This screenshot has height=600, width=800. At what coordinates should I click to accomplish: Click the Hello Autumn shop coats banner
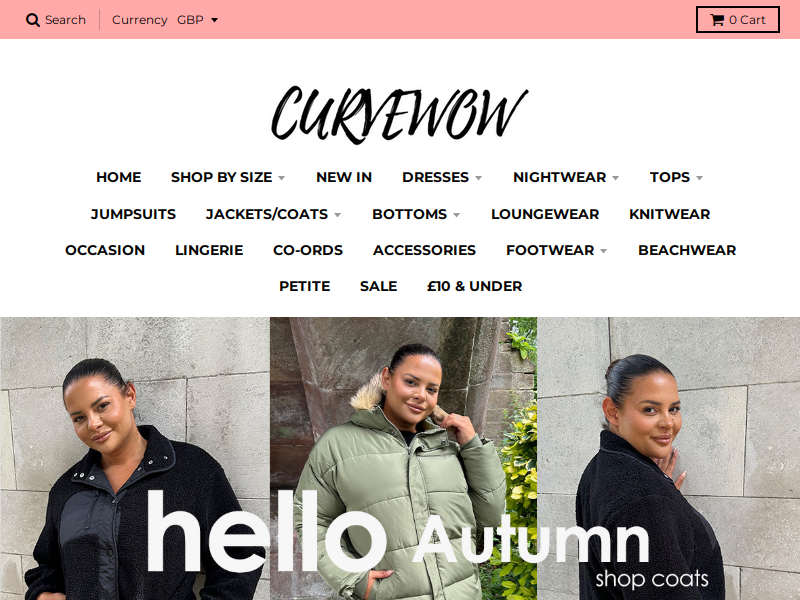[x=400, y=458]
